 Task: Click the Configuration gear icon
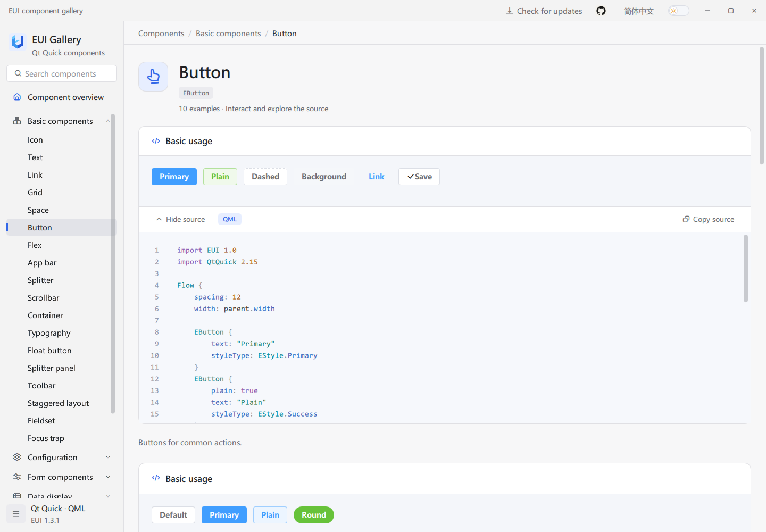pyautogui.click(x=17, y=457)
